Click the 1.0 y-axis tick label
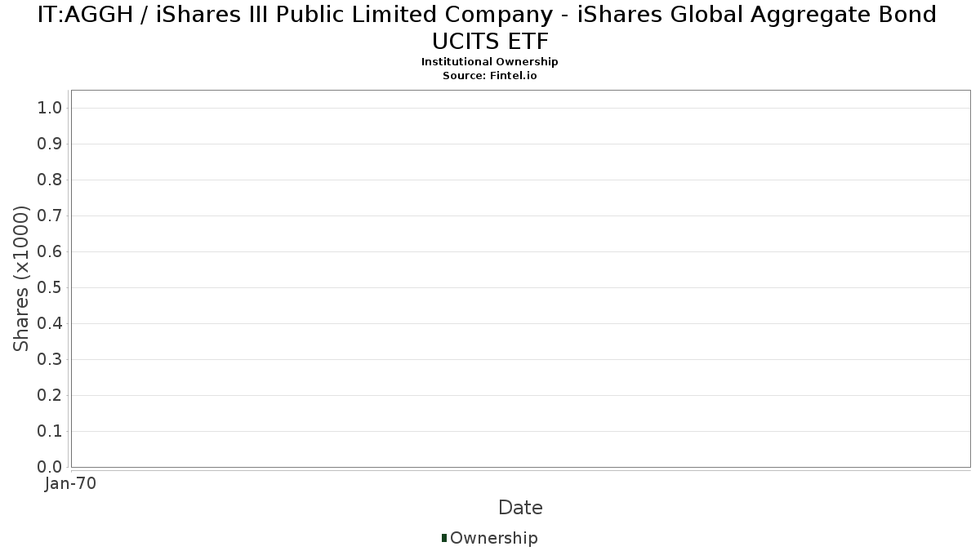The image size is (980, 551). (x=50, y=109)
